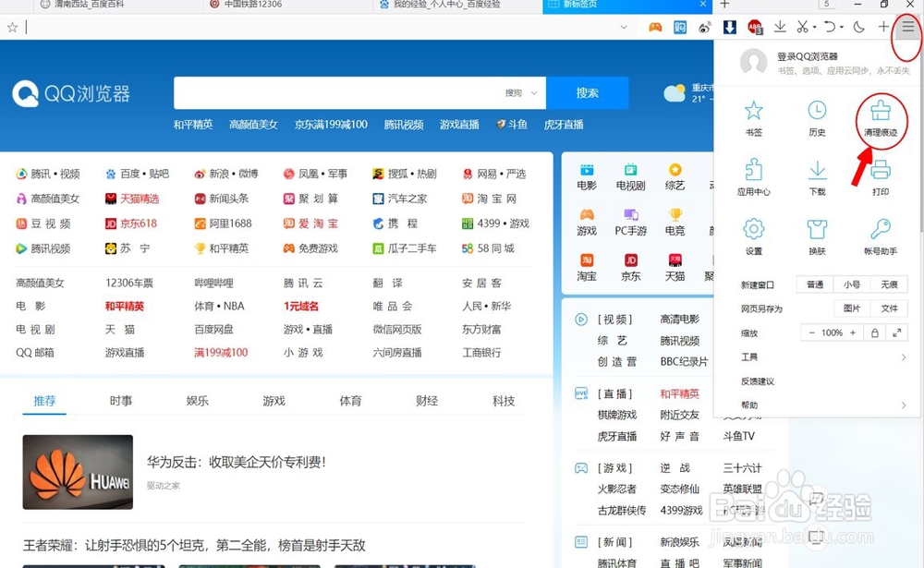924x568 pixels.
Task: Open downloads arrow in toolbar
Action: pos(780,27)
